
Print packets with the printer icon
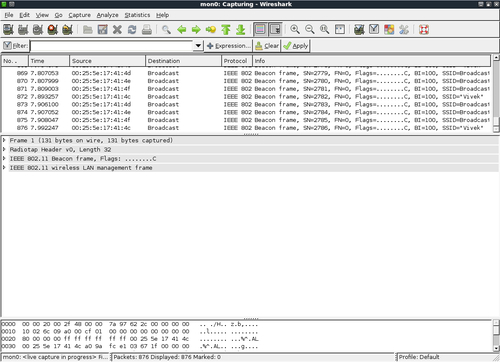147,30
